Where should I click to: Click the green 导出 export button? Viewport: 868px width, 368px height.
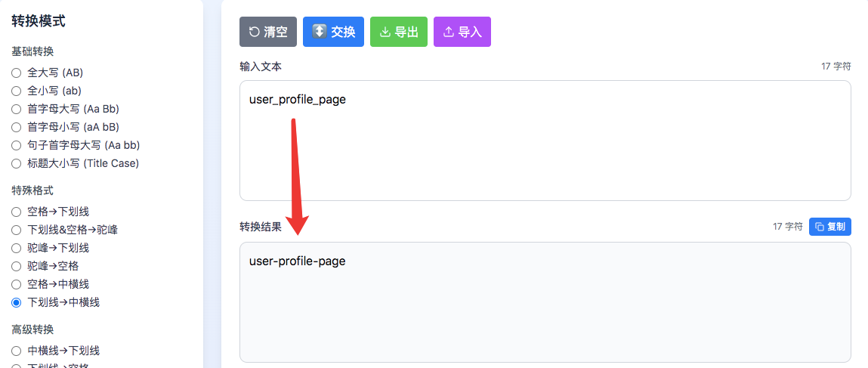(x=399, y=32)
